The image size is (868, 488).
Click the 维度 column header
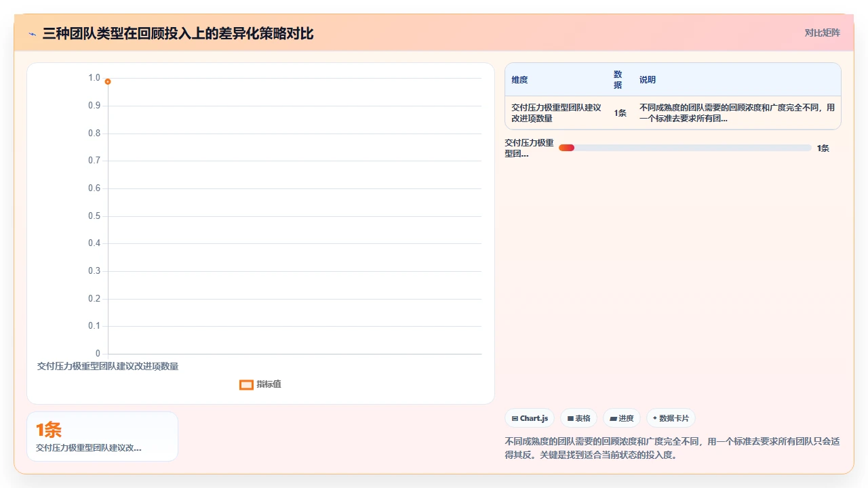519,80
